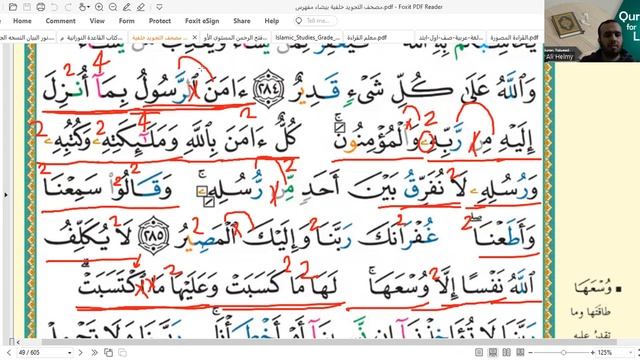
Task: Click the previous view icon in status bar
Action: (x=108, y=352)
